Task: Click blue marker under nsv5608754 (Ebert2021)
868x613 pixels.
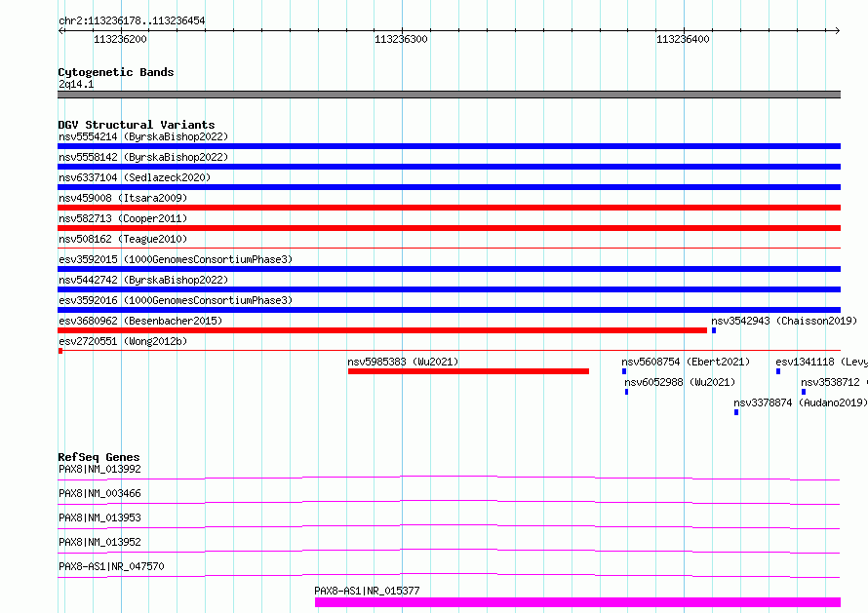Action: 624,371
